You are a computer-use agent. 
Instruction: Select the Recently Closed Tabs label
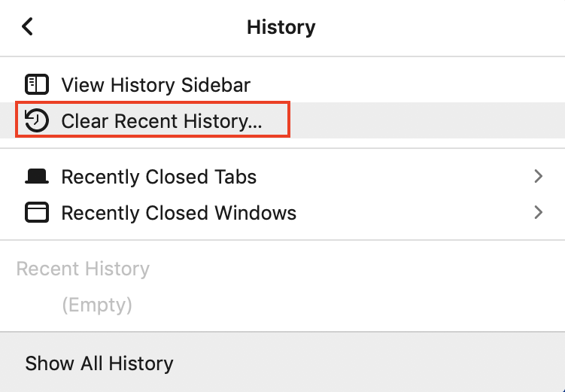(x=159, y=177)
